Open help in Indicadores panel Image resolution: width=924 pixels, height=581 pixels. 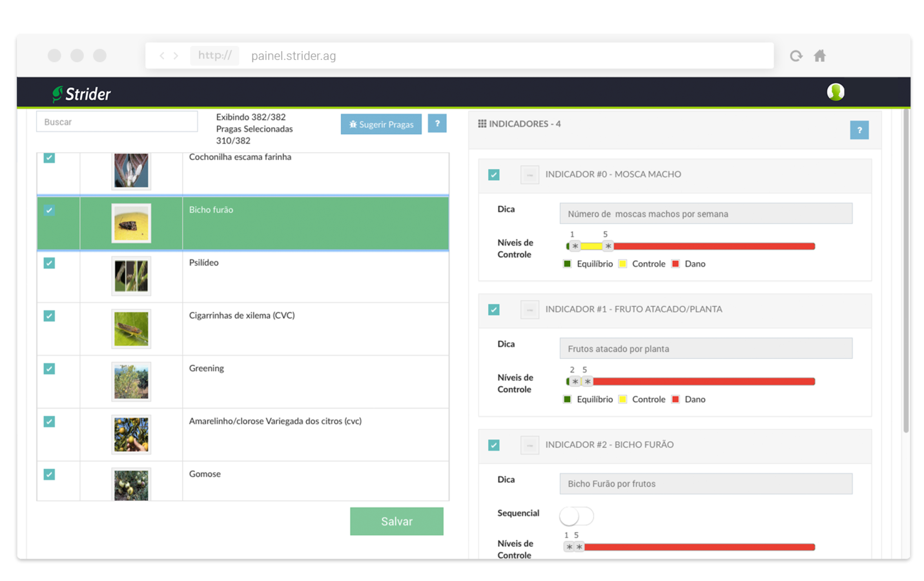[x=859, y=130]
